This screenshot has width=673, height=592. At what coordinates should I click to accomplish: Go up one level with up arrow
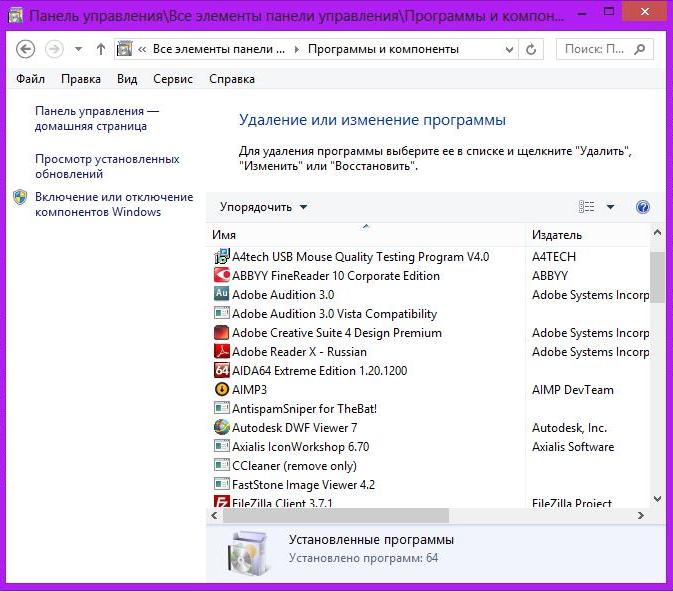pos(100,49)
